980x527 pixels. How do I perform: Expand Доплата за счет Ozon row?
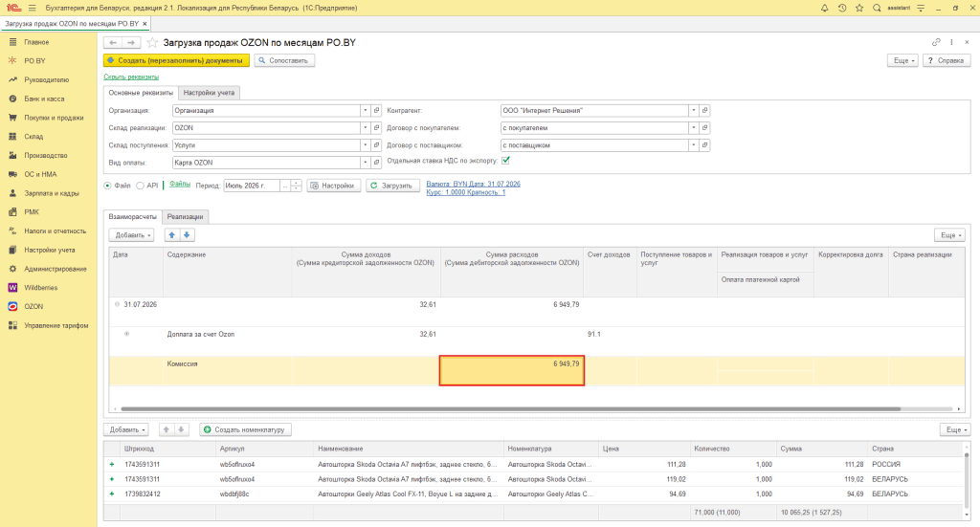tap(126, 334)
